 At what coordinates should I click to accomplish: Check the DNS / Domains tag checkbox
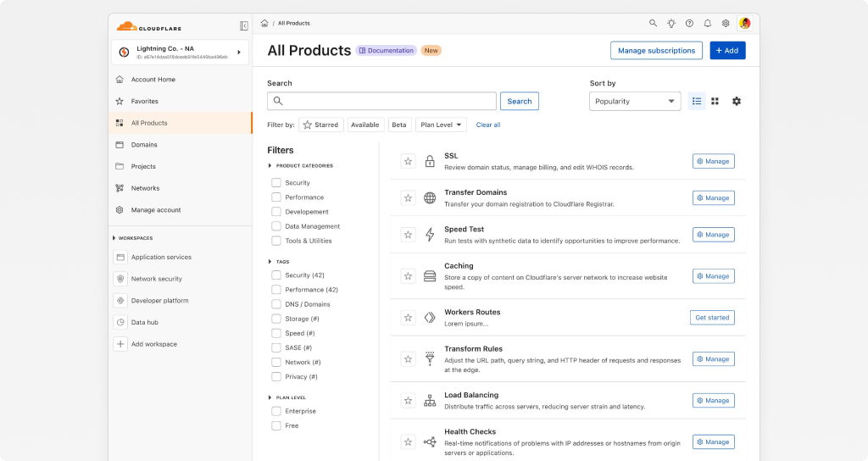(276, 304)
